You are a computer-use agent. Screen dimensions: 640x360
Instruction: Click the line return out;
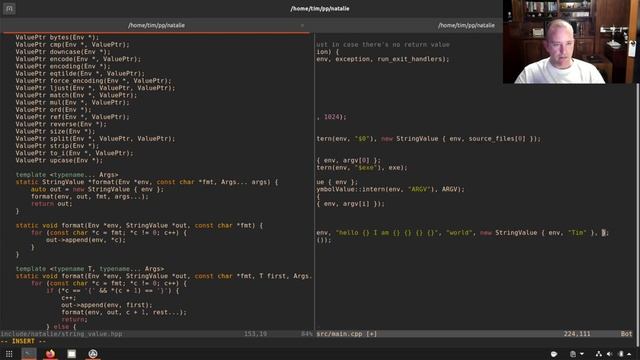51,204
